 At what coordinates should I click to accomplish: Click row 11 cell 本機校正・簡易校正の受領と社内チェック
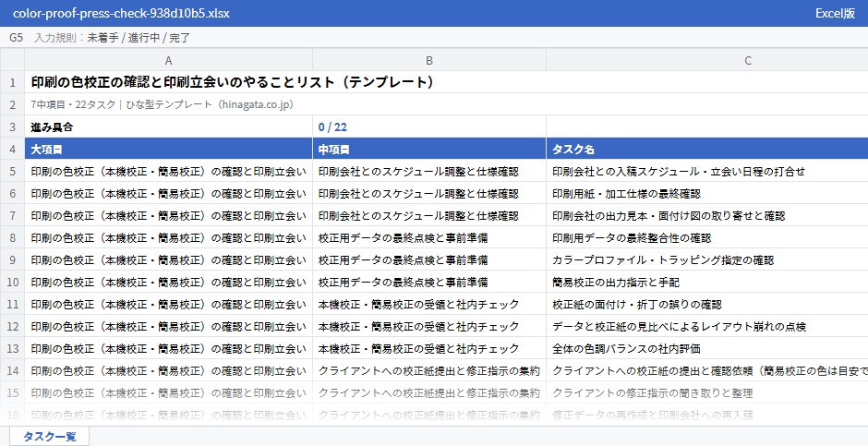pos(429,305)
